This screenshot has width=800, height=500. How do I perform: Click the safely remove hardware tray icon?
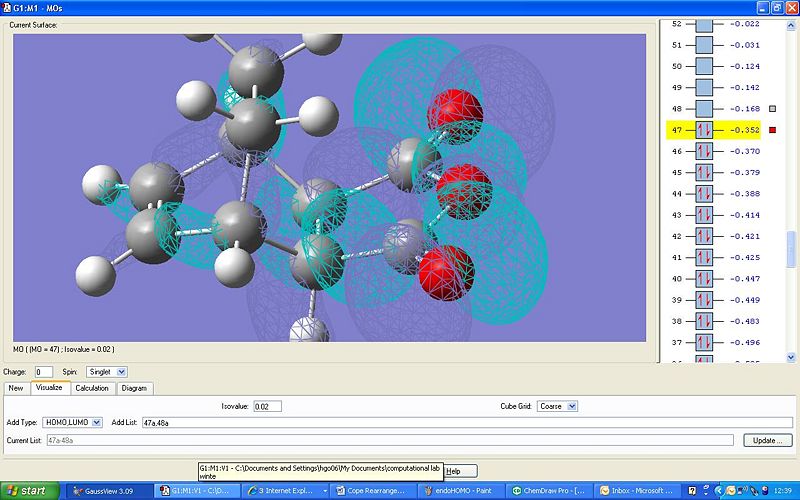[x=754, y=490]
